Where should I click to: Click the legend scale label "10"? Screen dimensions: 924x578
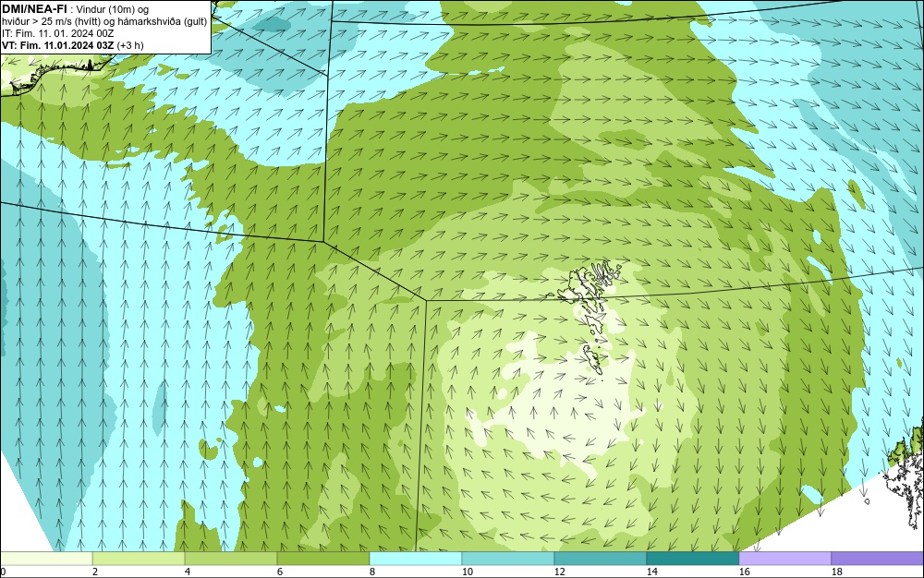[468, 572]
